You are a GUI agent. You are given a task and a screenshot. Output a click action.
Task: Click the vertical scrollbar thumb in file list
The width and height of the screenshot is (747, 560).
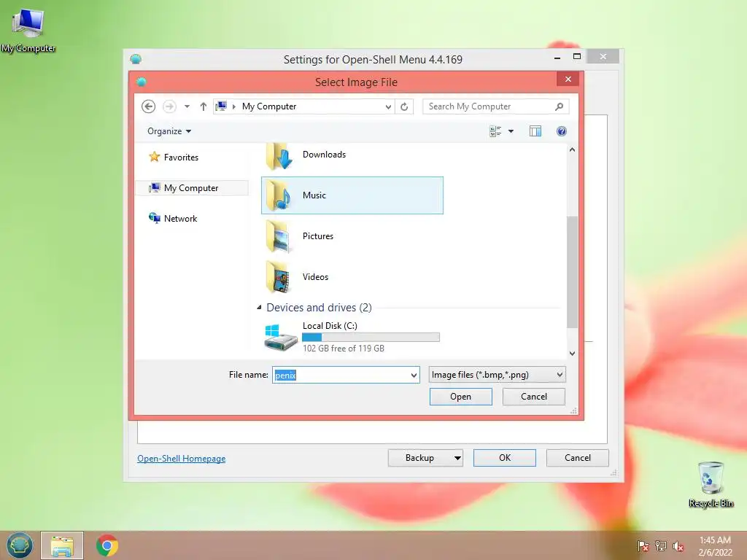pyautogui.click(x=572, y=272)
